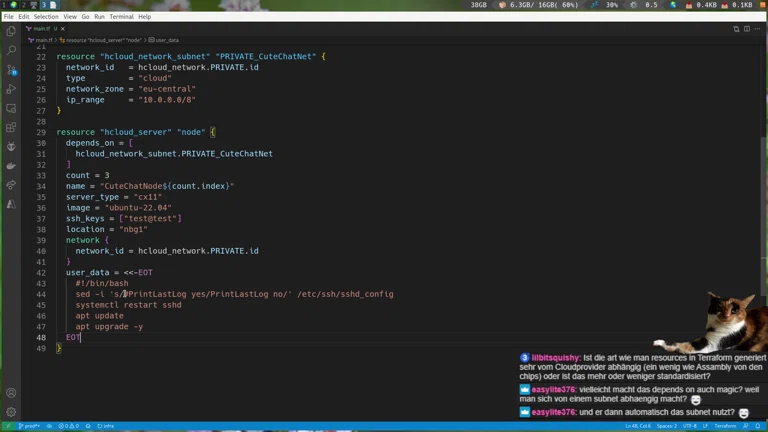Open the Terraform language mode selector

[725, 426]
